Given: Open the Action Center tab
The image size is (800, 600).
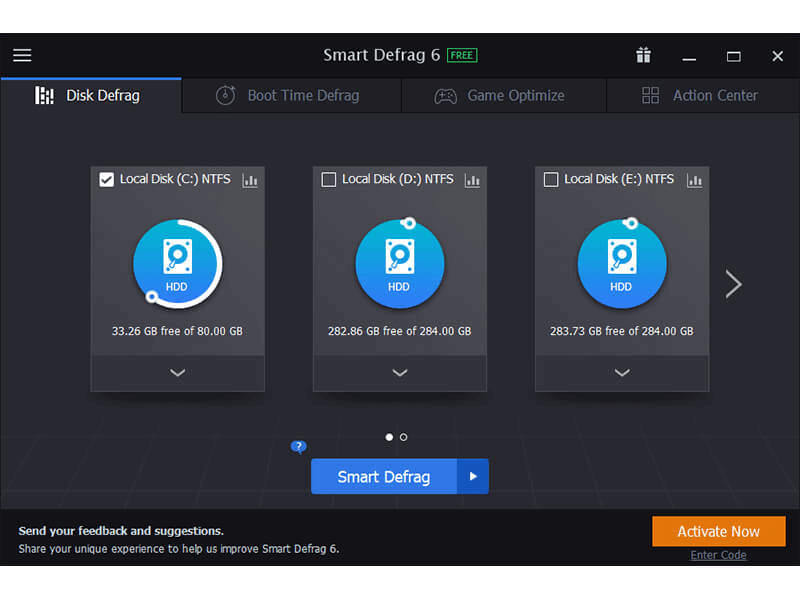Looking at the screenshot, I should [701, 95].
